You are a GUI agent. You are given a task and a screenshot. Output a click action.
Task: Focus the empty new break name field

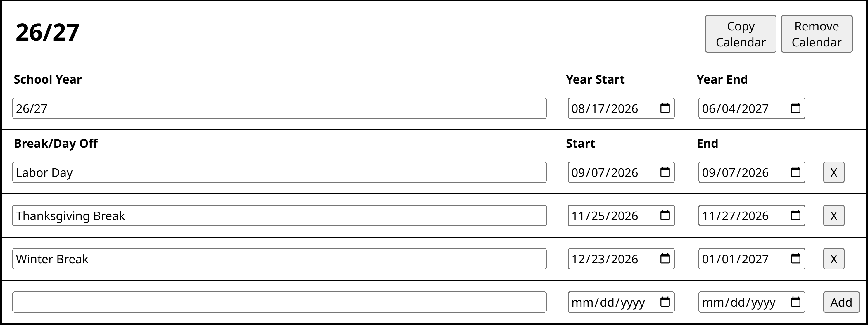[x=279, y=302]
